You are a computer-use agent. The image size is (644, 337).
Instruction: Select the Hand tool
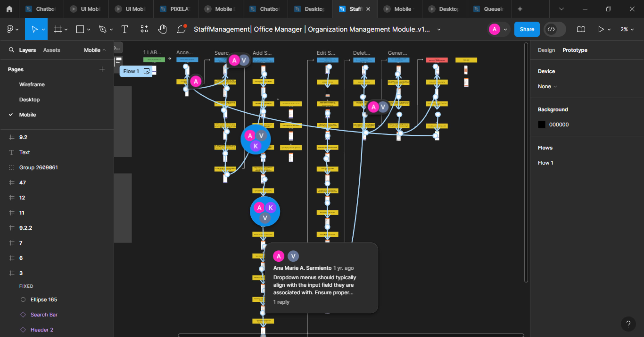tap(162, 29)
